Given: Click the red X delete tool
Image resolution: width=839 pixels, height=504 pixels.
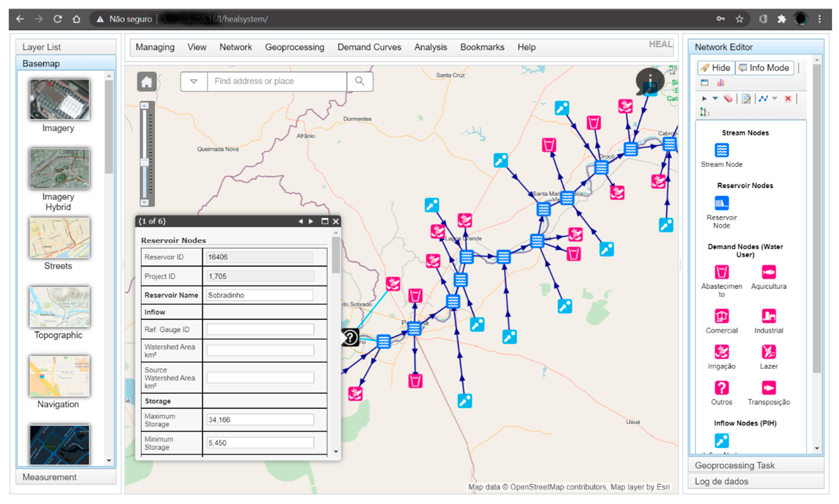Looking at the screenshot, I should (788, 98).
